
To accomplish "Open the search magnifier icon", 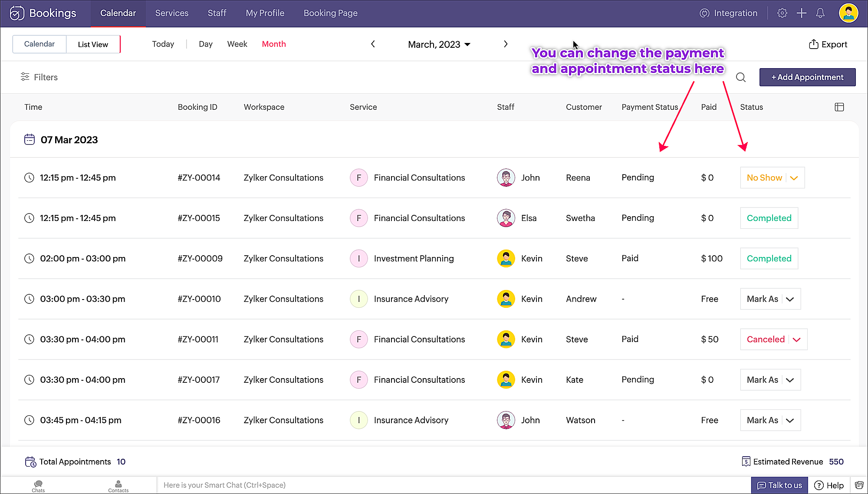I will [x=741, y=77].
